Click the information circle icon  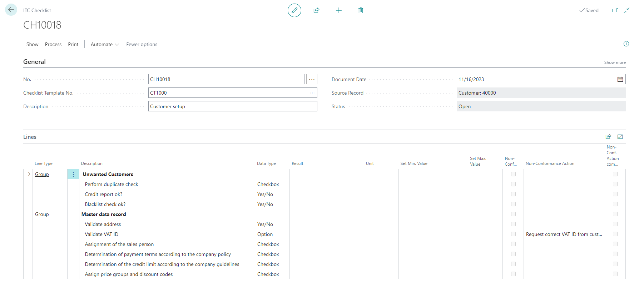[x=626, y=44]
